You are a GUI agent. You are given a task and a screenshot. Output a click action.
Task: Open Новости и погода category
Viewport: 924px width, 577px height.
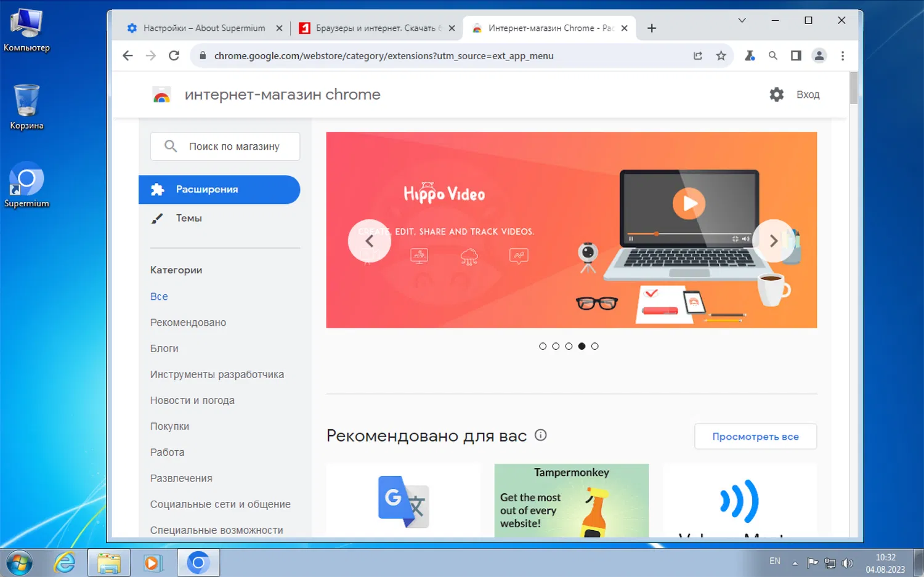pos(192,400)
